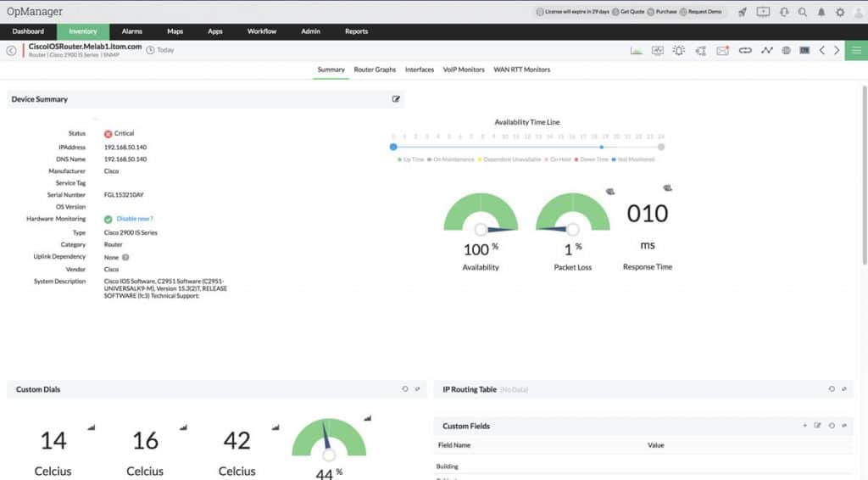The width and height of the screenshot is (868, 480).
Task: Refresh the Custom Fields widget
Action: 832,426
